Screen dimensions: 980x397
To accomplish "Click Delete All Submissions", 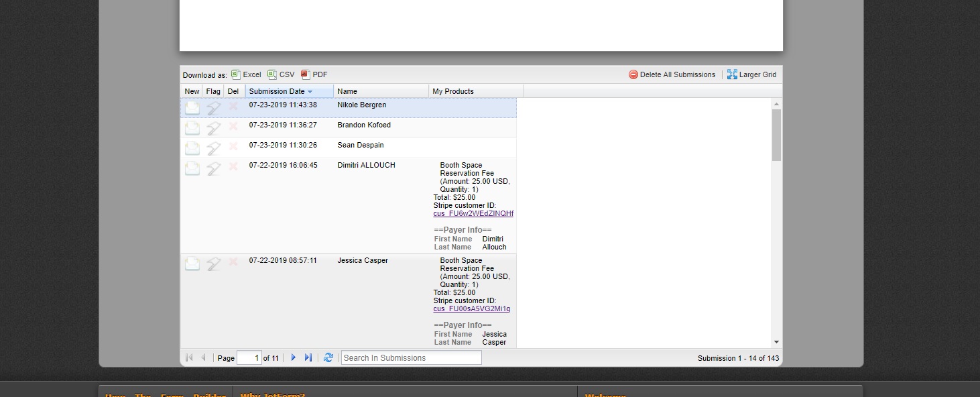I will click(672, 74).
